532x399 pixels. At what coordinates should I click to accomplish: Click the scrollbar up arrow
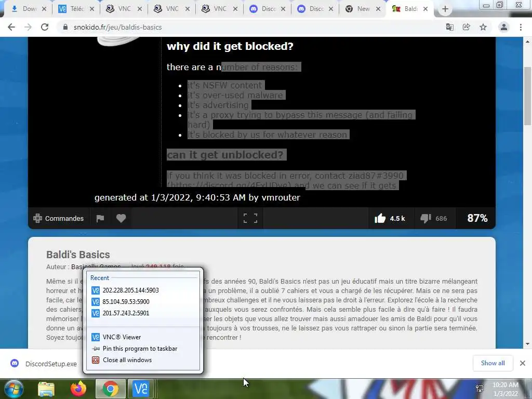point(527,42)
